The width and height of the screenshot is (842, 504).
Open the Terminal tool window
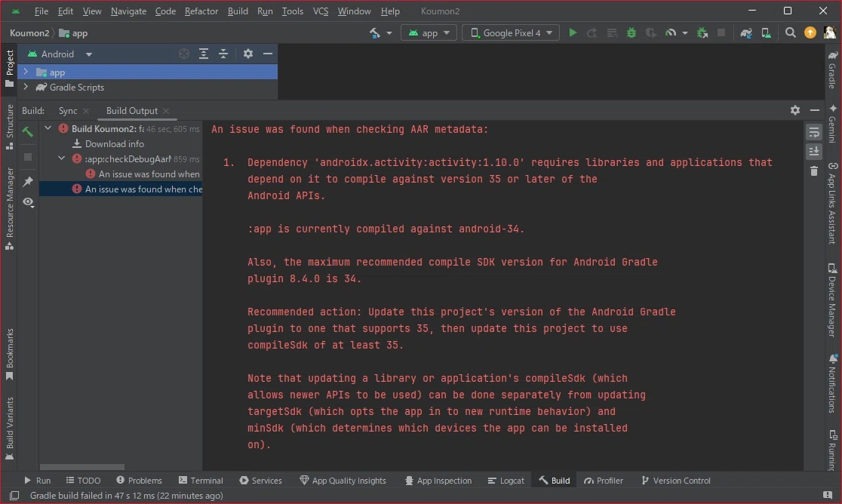tap(201, 481)
